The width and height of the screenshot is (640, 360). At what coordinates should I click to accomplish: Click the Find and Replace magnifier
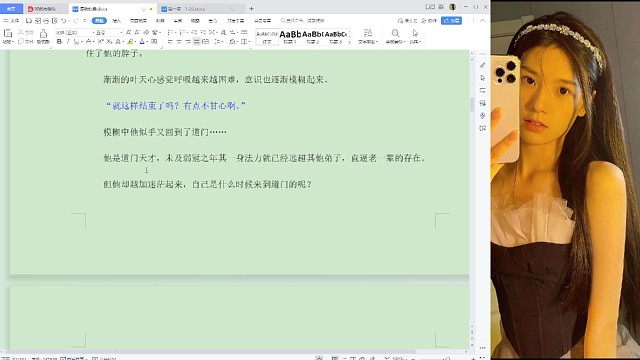395,33
